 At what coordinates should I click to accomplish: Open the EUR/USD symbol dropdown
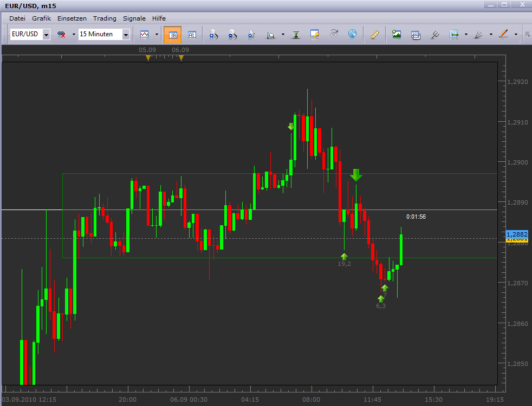(x=46, y=35)
